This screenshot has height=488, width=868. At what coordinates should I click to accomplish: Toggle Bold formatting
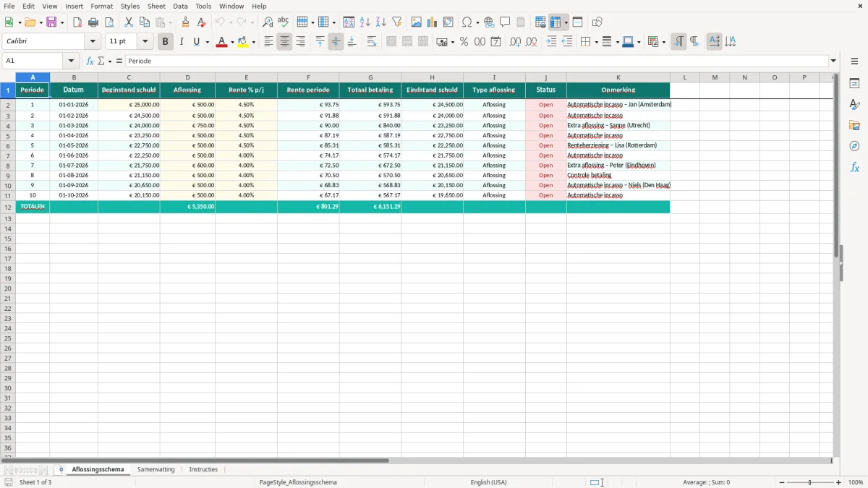pyautogui.click(x=165, y=42)
